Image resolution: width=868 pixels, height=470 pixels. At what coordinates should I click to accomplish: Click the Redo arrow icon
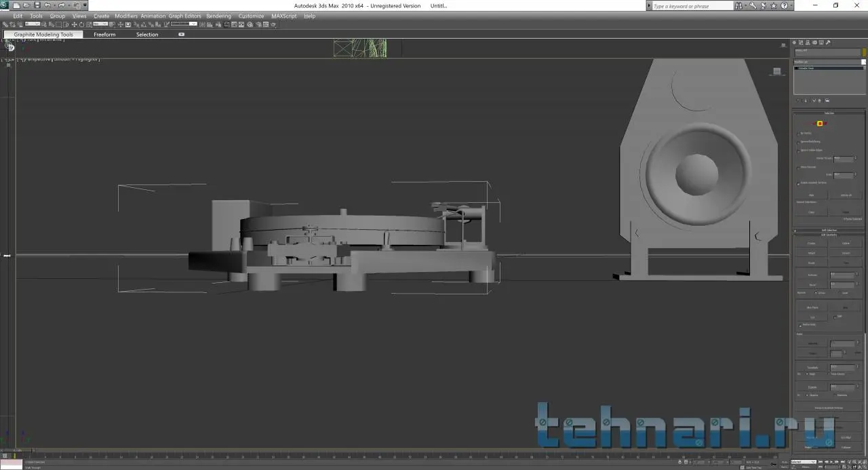click(x=61, y=5)
